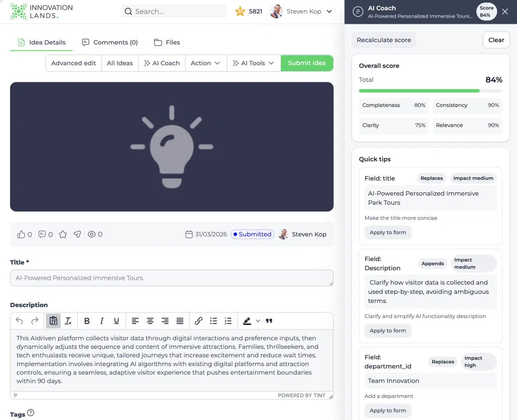Open the Files tab

(167, 42)
